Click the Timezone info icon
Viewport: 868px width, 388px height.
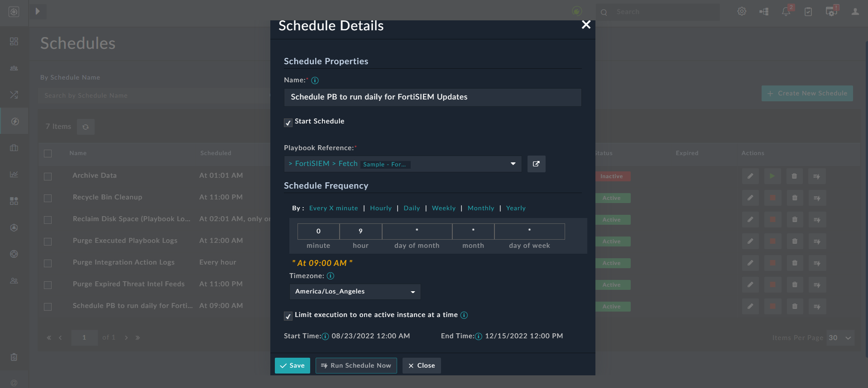click(x=331, y=276)
